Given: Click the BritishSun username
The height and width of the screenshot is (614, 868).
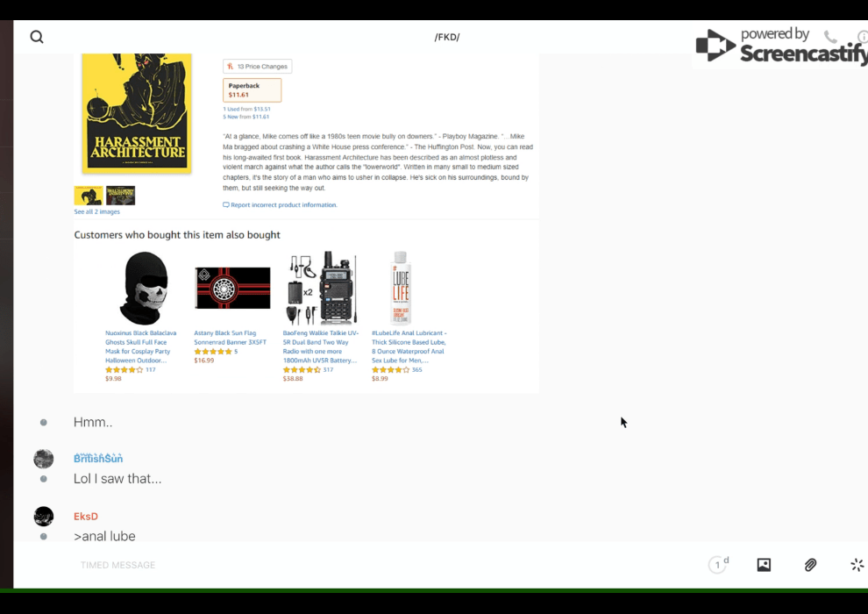Looking at the screenshot, I should (98, 459).
